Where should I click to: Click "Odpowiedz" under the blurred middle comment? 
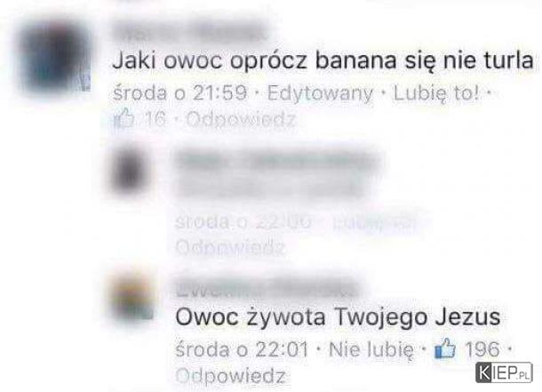(x=230, y=247)
